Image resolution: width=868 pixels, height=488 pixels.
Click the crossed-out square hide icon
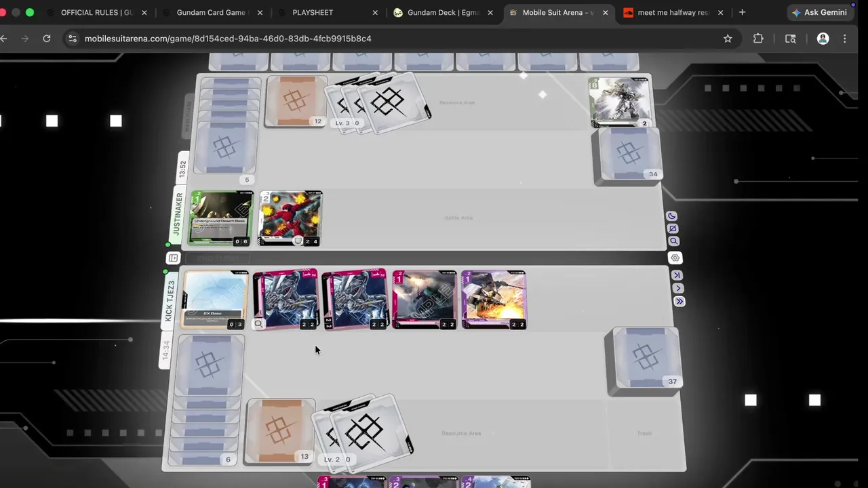(x=673, y=228)
